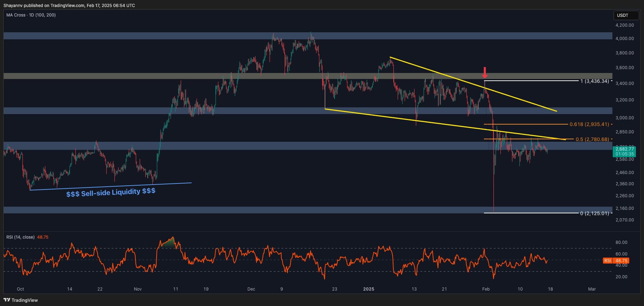Click the RSI 40.00 axis label
This screenshot has height=306, width=644.
621,265
